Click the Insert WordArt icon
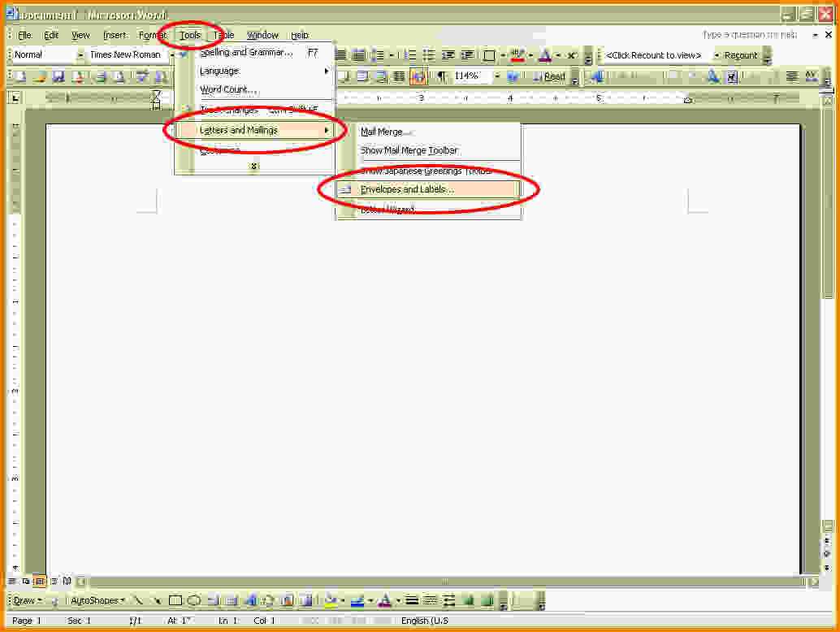Screen dimensions: 840x632 250,600
